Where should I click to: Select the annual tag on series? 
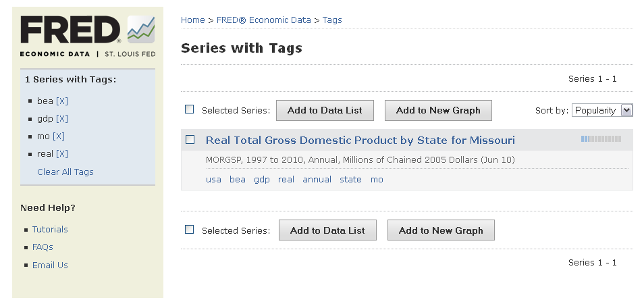317,180
